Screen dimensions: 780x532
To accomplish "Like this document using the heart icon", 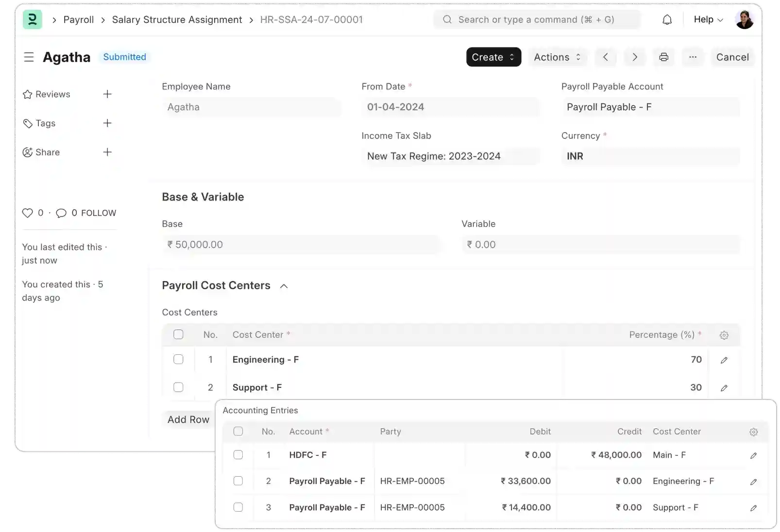I will (x=27, y=213).
